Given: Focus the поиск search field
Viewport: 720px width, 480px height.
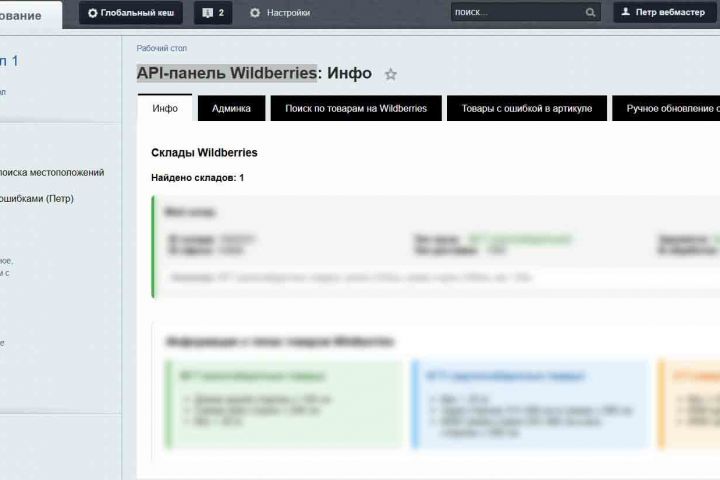Looking at the screenshot, I should pyautogui.click(x=526, y=12).
